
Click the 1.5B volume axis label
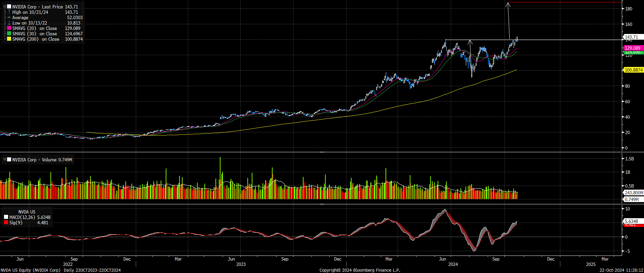pos(630,159)
